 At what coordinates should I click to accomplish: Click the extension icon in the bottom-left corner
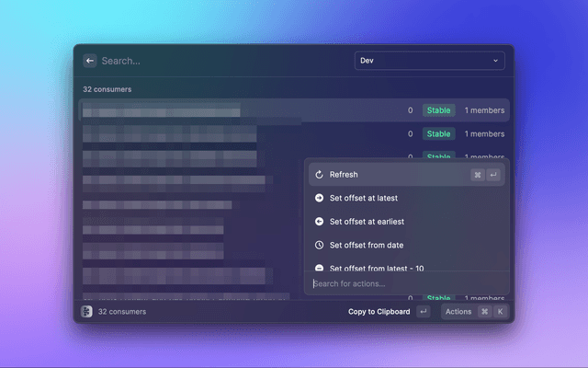(86, 312)
